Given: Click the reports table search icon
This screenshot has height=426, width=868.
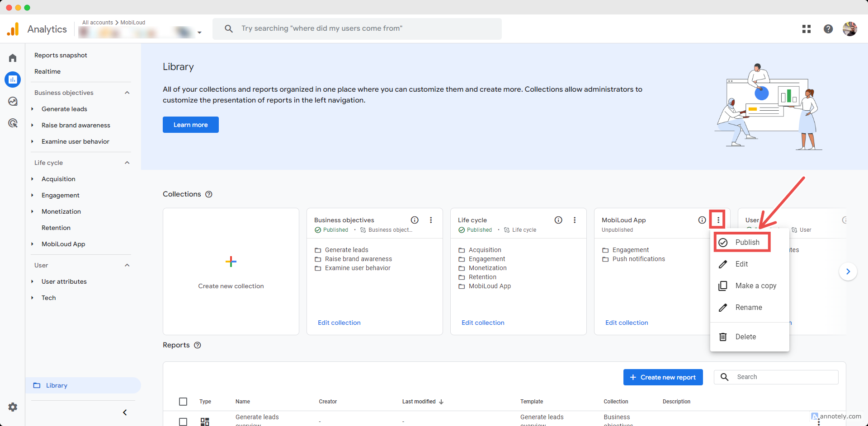Looking at the screenshot, I should (724, 377).
